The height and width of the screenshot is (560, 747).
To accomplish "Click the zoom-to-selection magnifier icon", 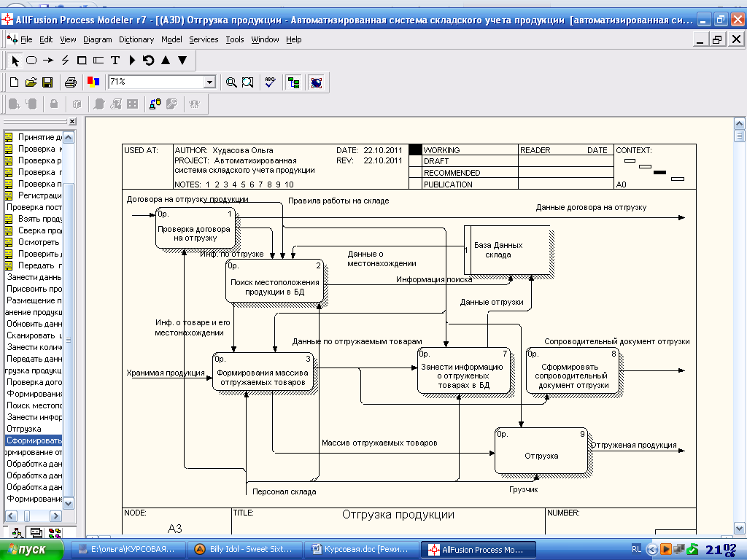I will coord(248,82).
